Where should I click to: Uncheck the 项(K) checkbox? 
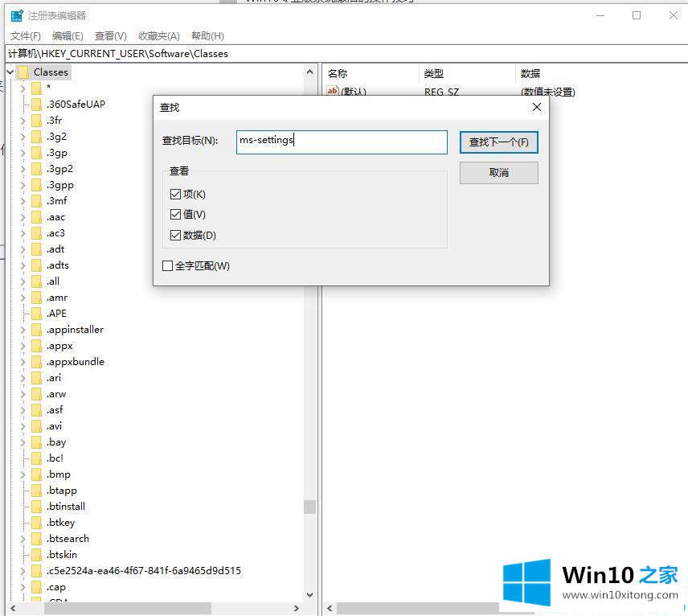point(176,195)
